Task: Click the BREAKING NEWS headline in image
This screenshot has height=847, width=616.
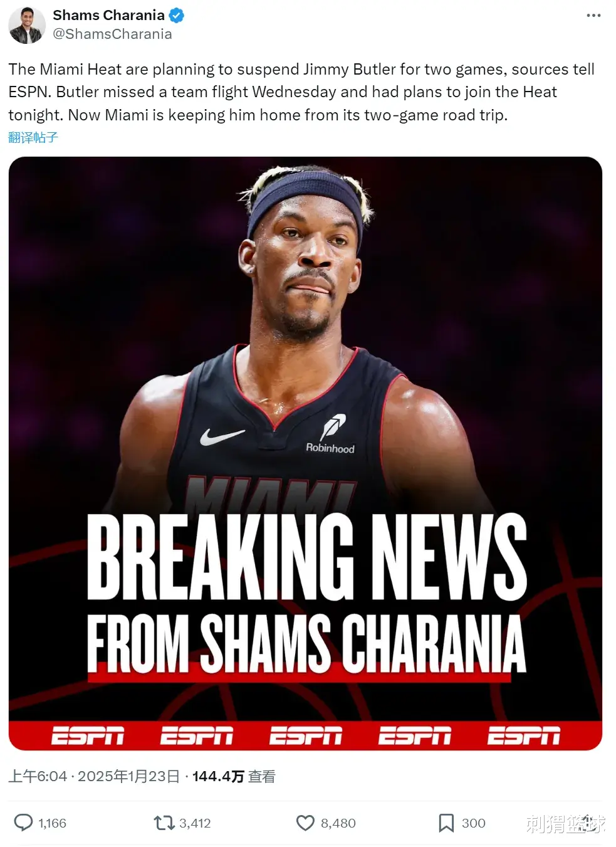Action: 306,556
